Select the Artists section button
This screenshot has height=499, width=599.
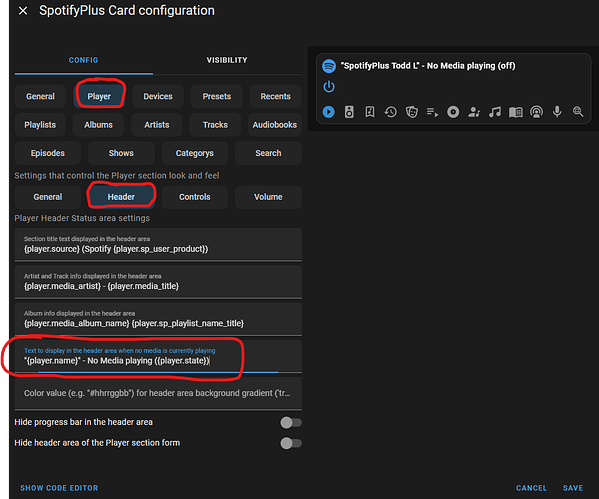point(157,125)
